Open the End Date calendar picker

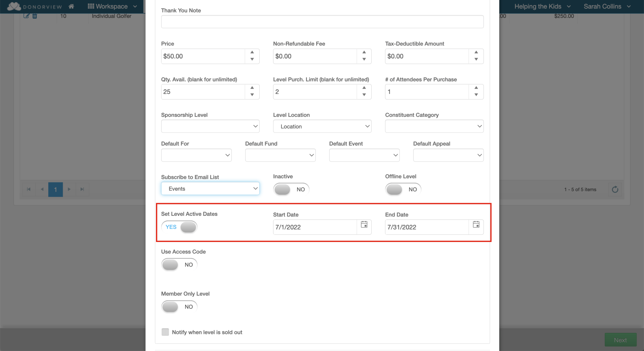pos(476,225)
